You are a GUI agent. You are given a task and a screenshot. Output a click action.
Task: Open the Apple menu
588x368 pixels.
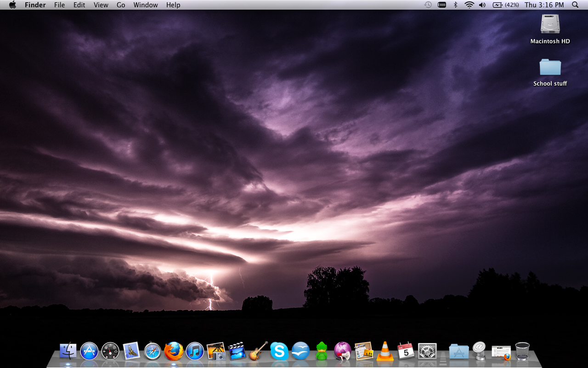point(12,5)
